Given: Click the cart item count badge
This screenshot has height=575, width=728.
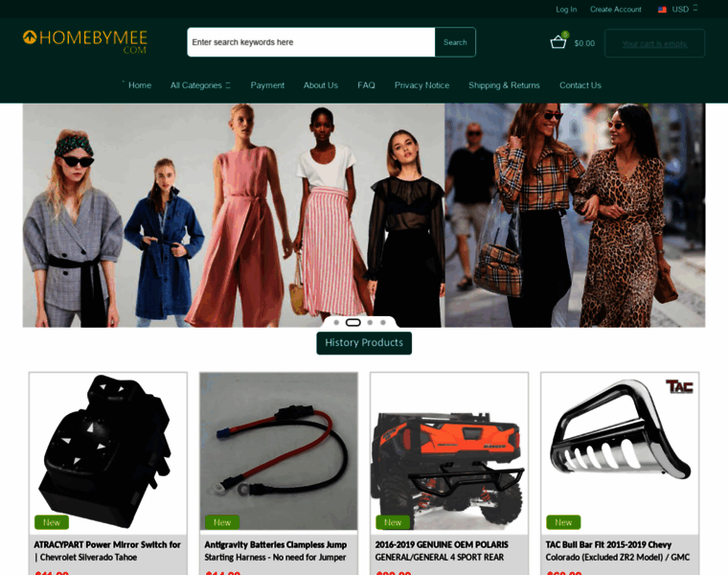Looking at the screenshot, I should pos(565,34).
